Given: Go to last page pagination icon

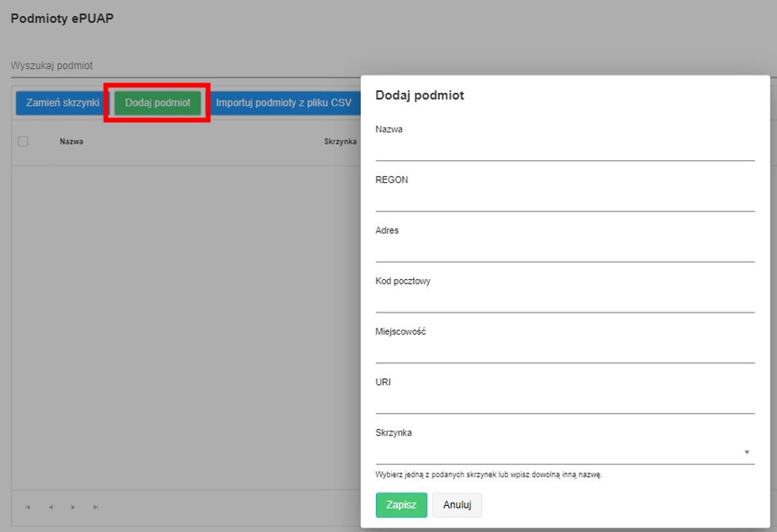Looking at the screenshot, I should coord(96,507).
